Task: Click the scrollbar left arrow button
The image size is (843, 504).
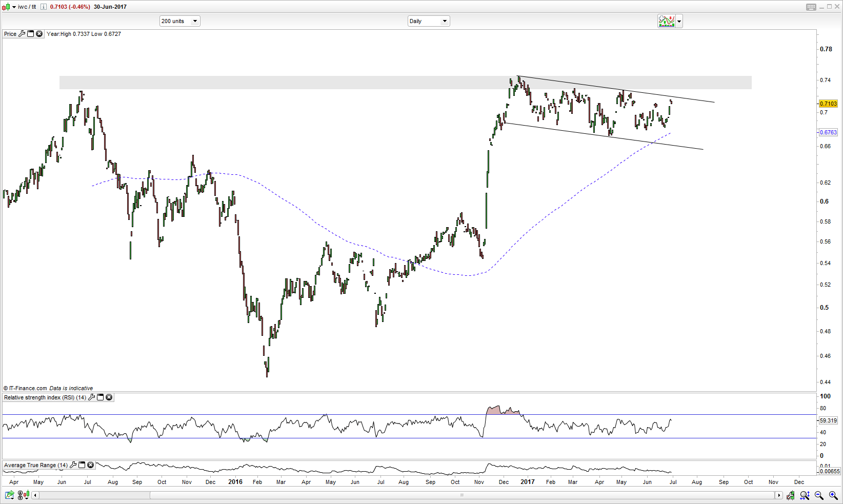Action: pos(35,495)
